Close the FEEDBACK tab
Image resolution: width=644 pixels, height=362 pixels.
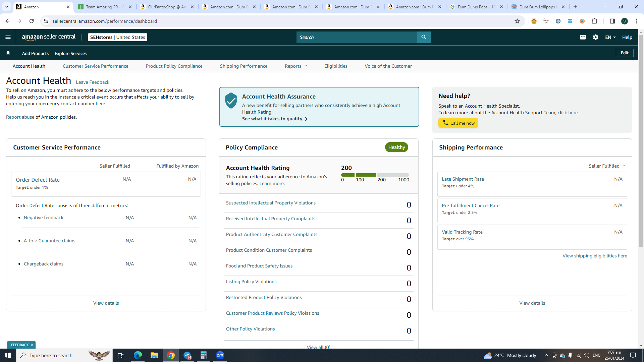(32, 345)
